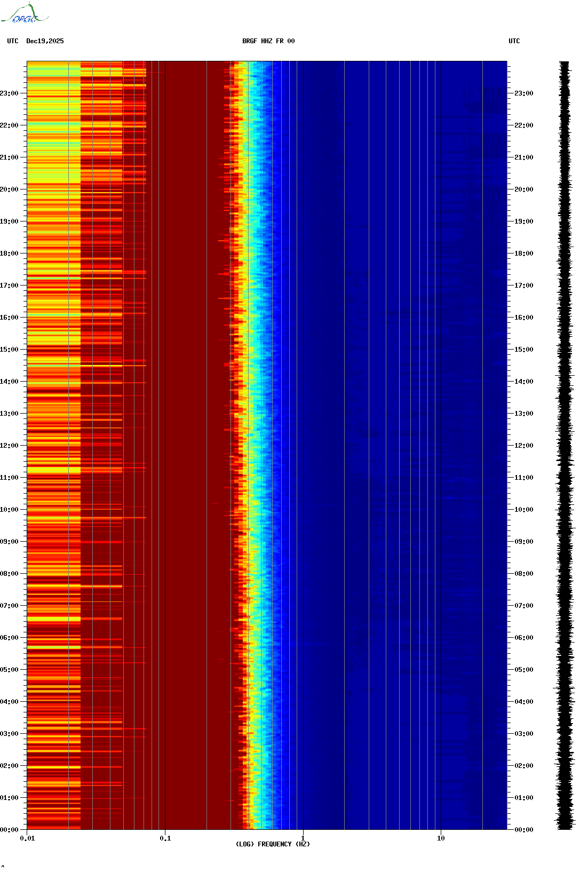Click the blue high-frequency region of spectrogram

tap(395, 446)
